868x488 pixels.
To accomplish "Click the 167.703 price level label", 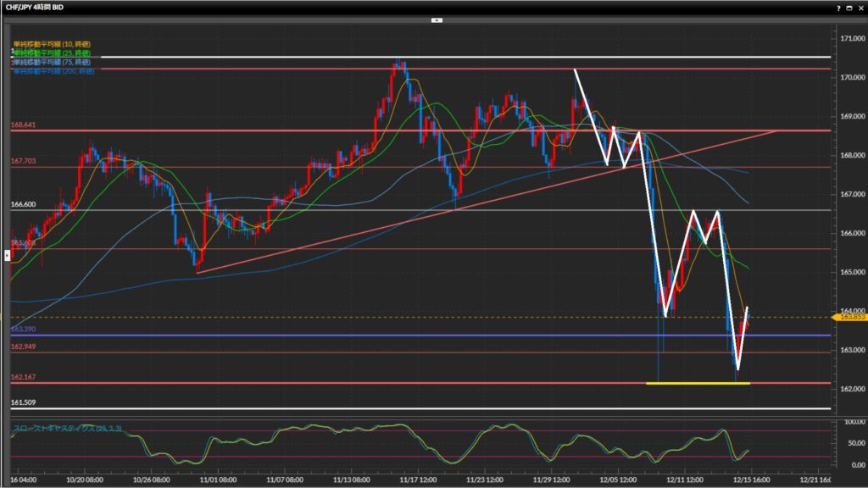I will pyautogui.click(x=23, y=161).
